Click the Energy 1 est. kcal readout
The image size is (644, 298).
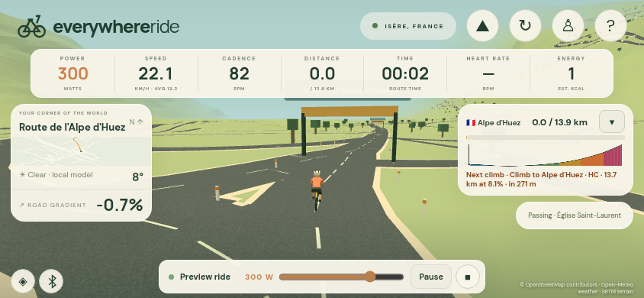coord(572,73)
